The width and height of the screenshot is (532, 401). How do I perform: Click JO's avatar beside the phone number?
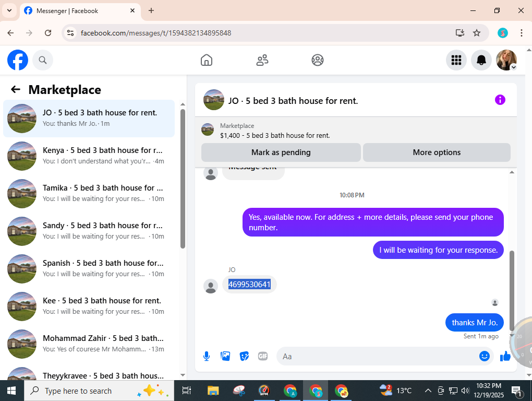(210, 286)
